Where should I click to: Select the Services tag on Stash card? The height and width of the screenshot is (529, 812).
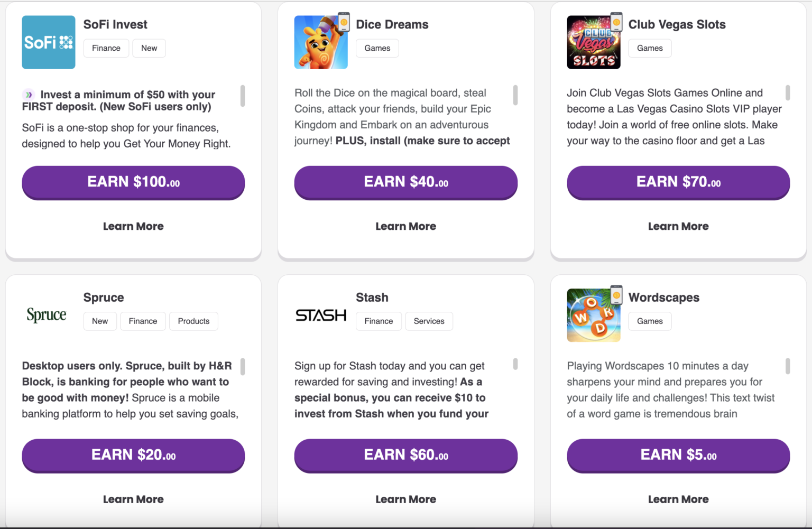click(429, 321)
